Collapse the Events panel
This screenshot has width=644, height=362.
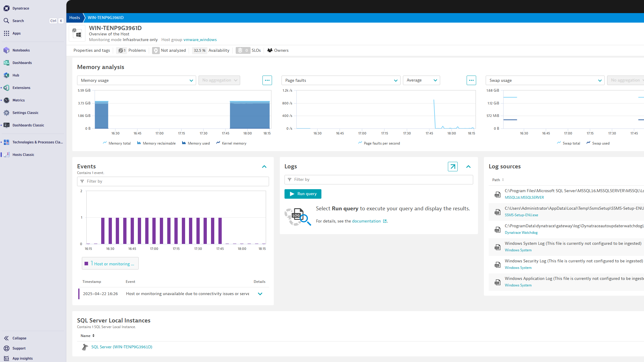264,167
